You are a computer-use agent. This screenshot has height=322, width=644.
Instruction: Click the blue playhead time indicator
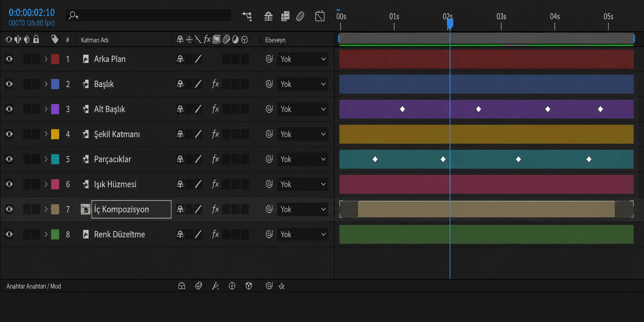[x=450, y=24]
